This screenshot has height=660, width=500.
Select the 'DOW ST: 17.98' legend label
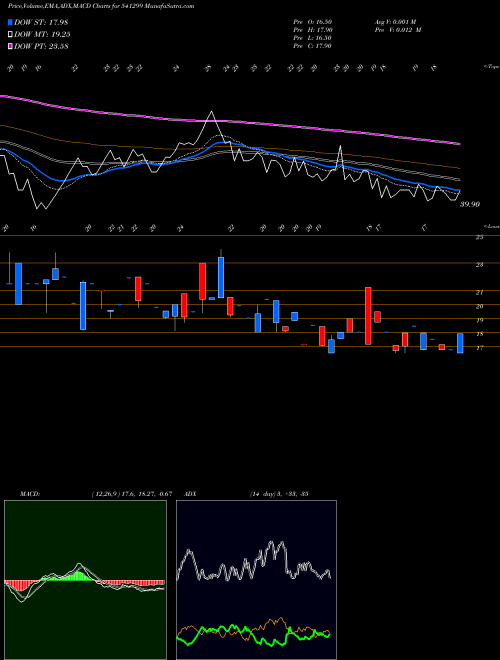point(41,22)
